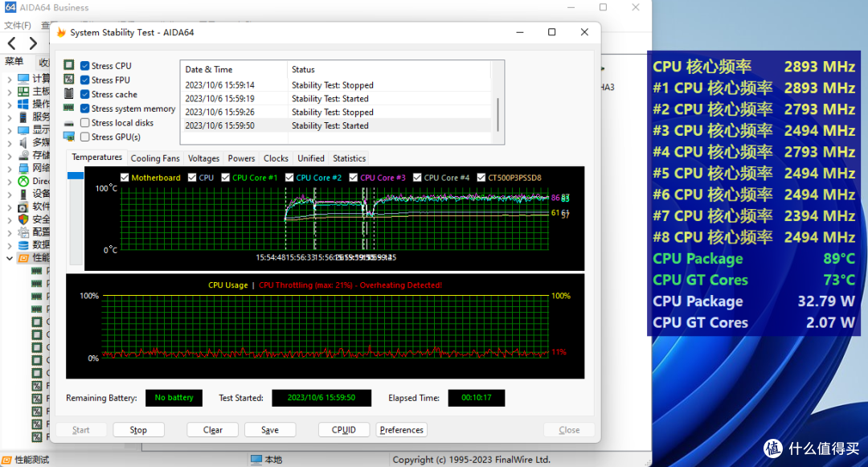Image resolution: width=868 pixels, height=467 pixels.
Task: Switch to the Voltages tab
Action: coord(203,158)
